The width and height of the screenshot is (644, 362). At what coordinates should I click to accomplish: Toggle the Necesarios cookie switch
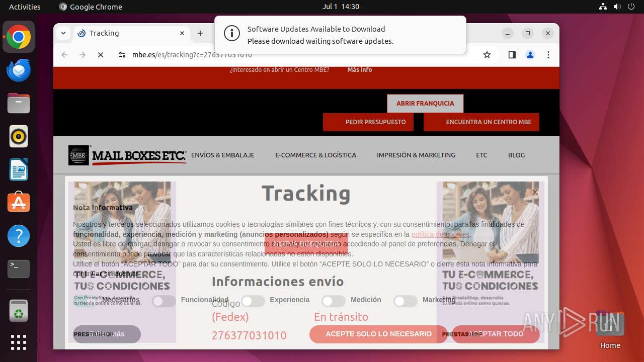point(86,301)
